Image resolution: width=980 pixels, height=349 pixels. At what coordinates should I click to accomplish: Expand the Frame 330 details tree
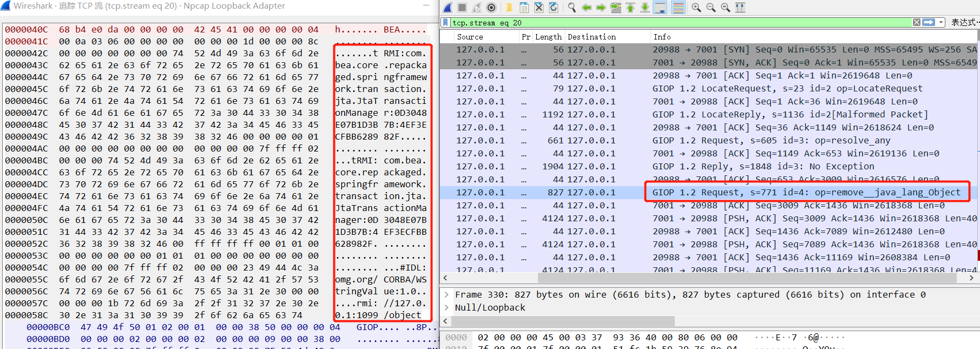click(446, 295)
